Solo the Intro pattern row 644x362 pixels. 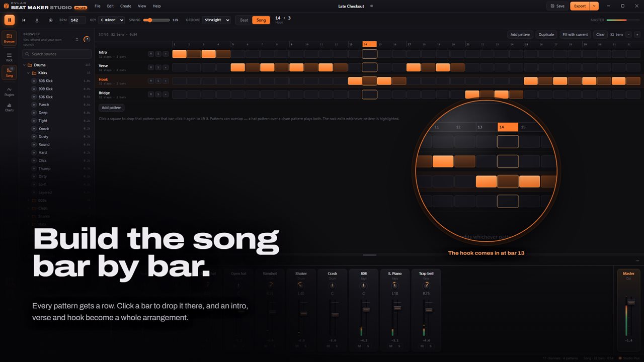click(157, 54)
